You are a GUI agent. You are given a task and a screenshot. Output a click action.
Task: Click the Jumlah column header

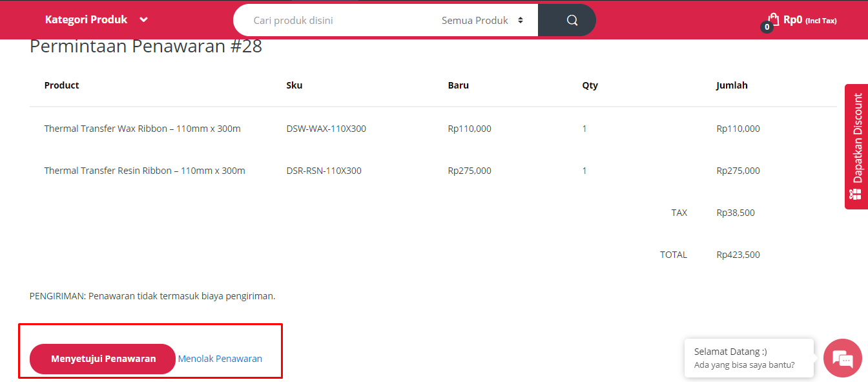click(x=732, y=85)
